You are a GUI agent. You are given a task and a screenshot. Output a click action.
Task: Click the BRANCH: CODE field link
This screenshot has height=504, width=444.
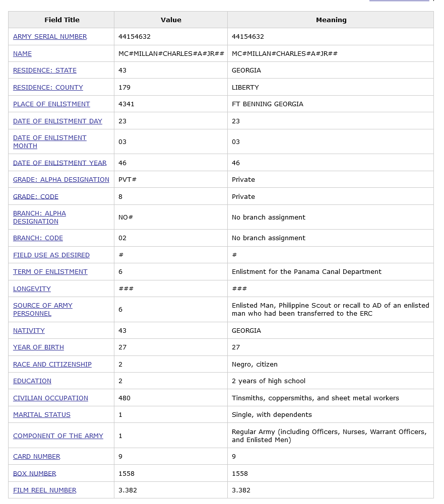tap(38, 238)
